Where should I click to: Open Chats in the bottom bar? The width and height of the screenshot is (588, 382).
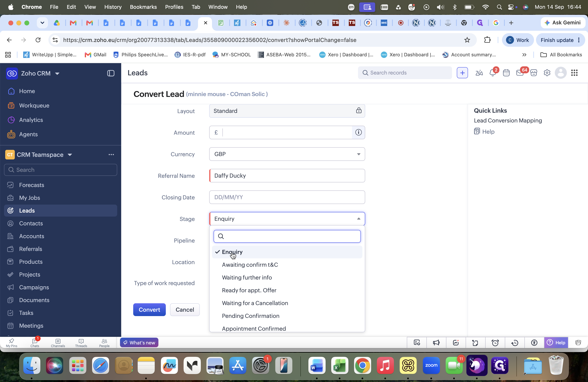point(35,343)
